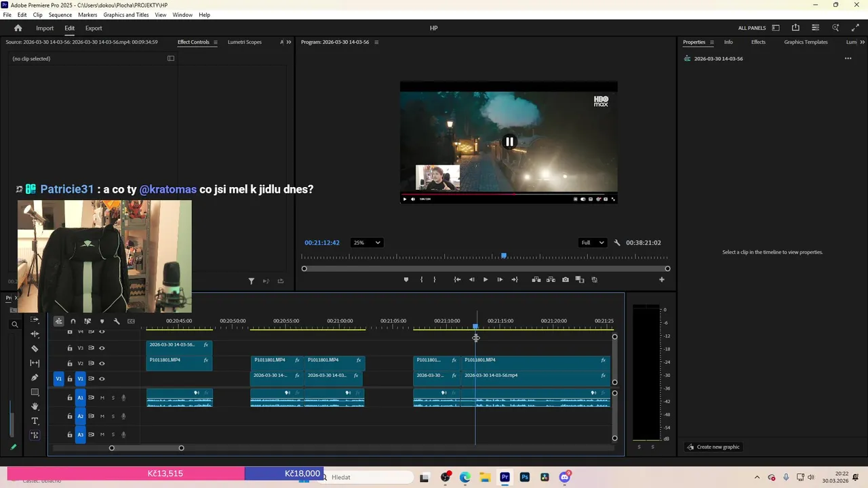This screenshot has height=488, width=868.
Task: Mark In point in Program monitor
Action: pos(421,279)
